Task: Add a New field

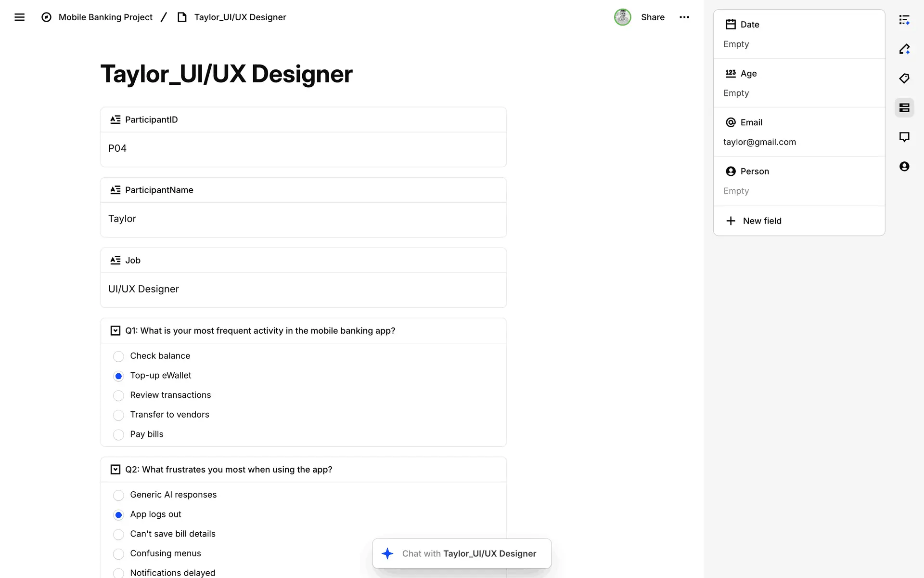Action: (762, 221)
